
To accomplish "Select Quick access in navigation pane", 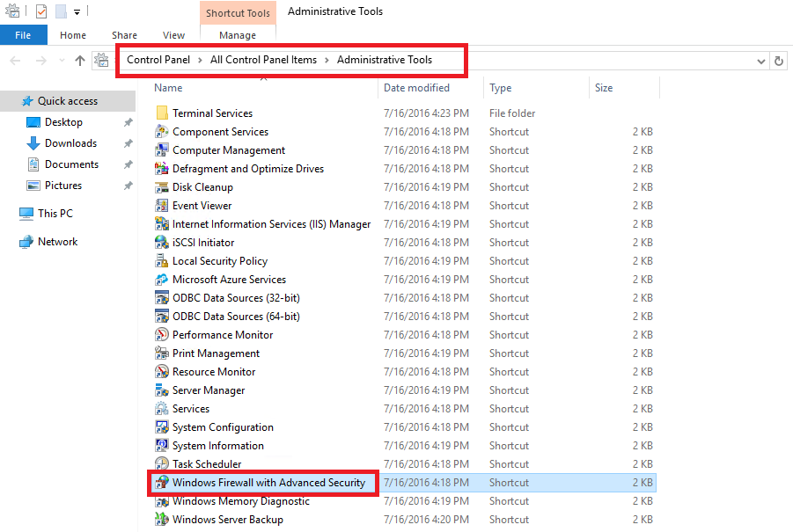I will (68, 101).
